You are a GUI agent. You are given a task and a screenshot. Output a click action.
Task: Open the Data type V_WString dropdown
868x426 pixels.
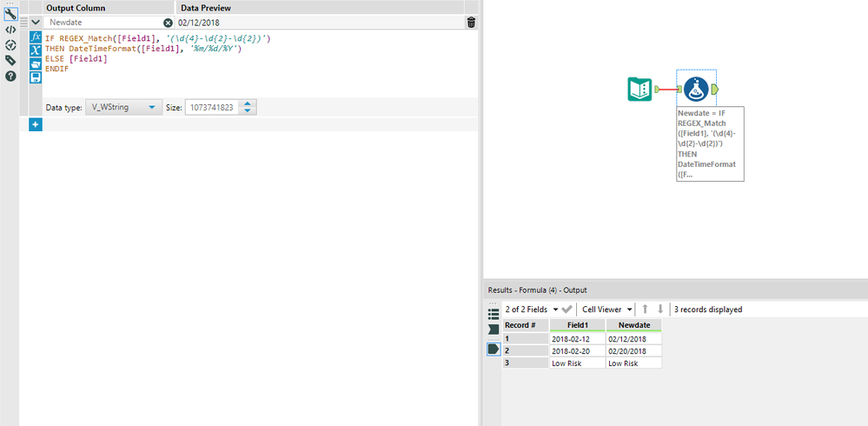123,108
